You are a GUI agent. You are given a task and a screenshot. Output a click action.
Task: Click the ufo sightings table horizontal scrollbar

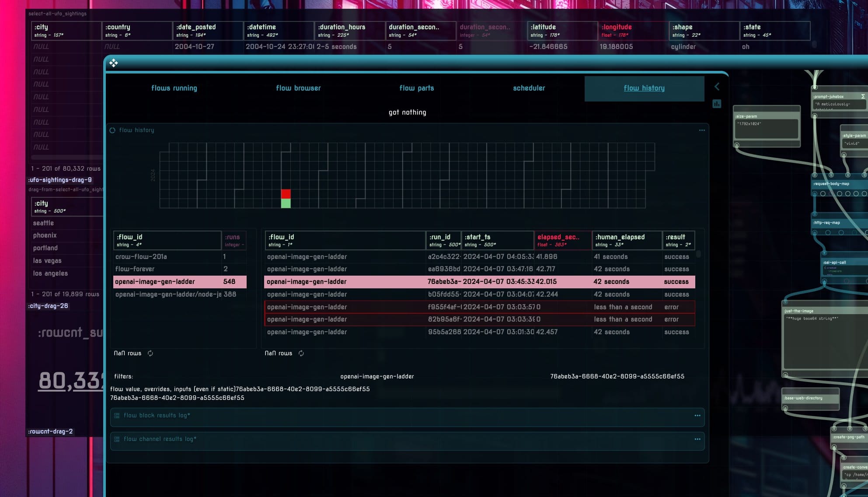(x=67, y=157)
